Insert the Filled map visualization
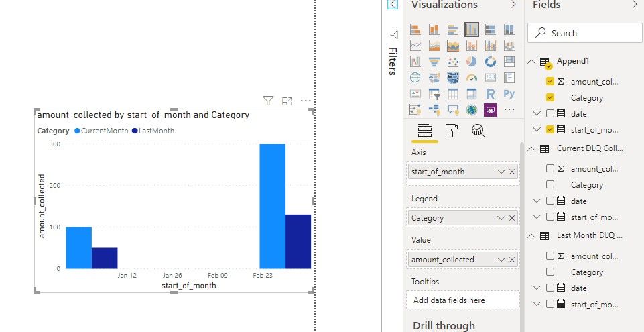 (434, 78)
